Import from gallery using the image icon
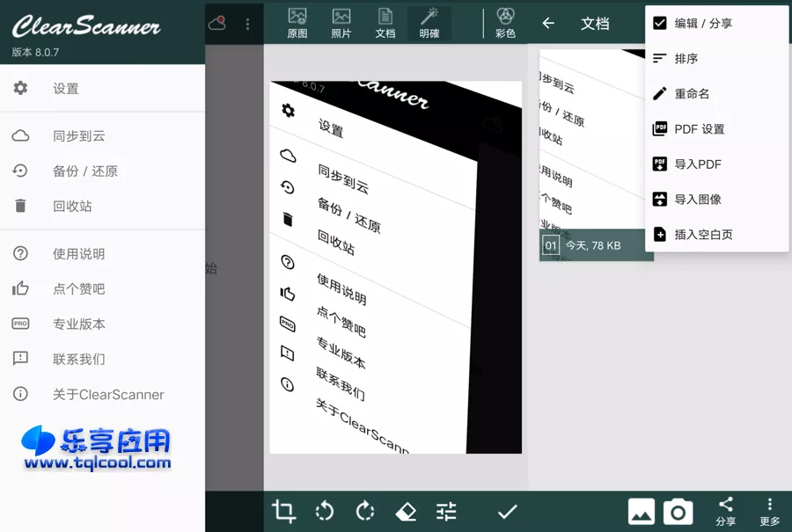Screen dimensions: 792x532 pyautogui.click(x=642, y=511)
